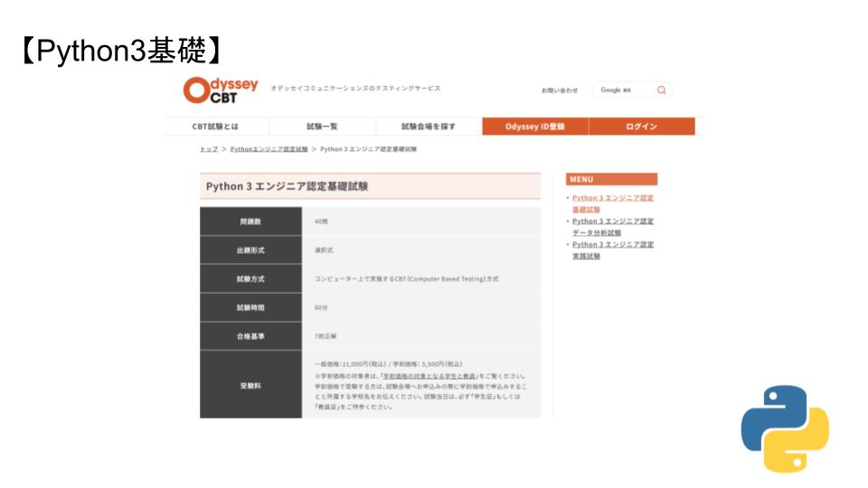Open Pythonエンジニア認定試験 breadcrumb link
This screenshot has height=488, width=868.
coord(269,149)
